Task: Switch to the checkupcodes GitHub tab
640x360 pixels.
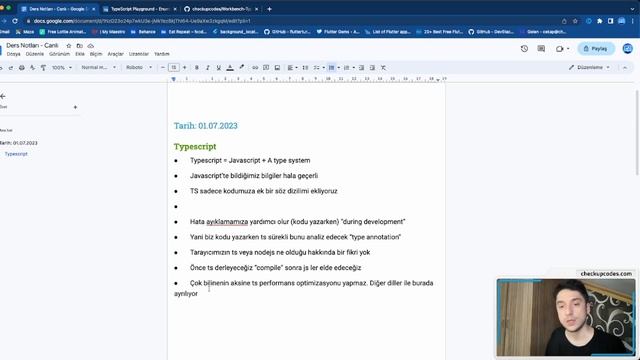Action: pyautogui.click(x=221, y=9)
